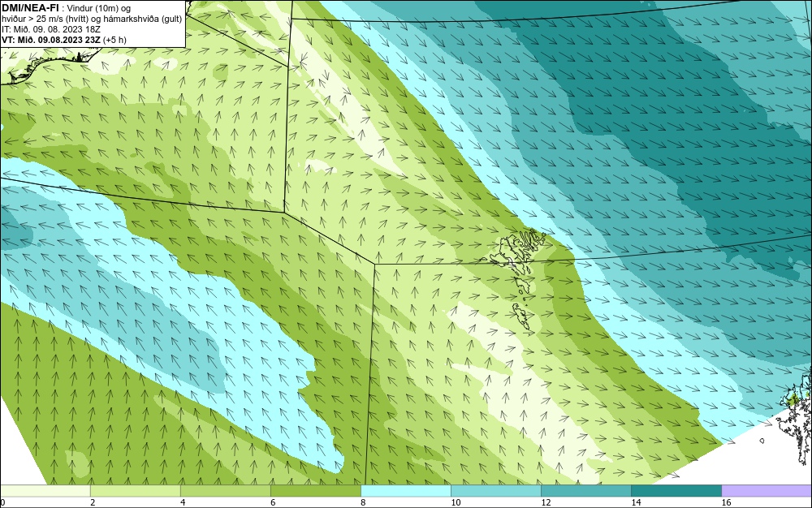The width and height of the screenshot is (812, 508).
Task: Click the 0–2 m/s pale legend swatch
Action: pos(45,490)
